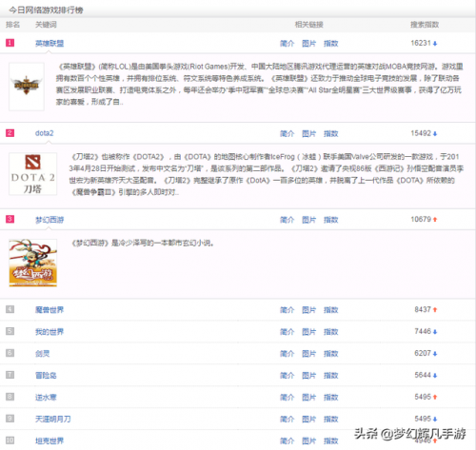Click 简介 in the 天涯明月刀 row

click(288, 419)
